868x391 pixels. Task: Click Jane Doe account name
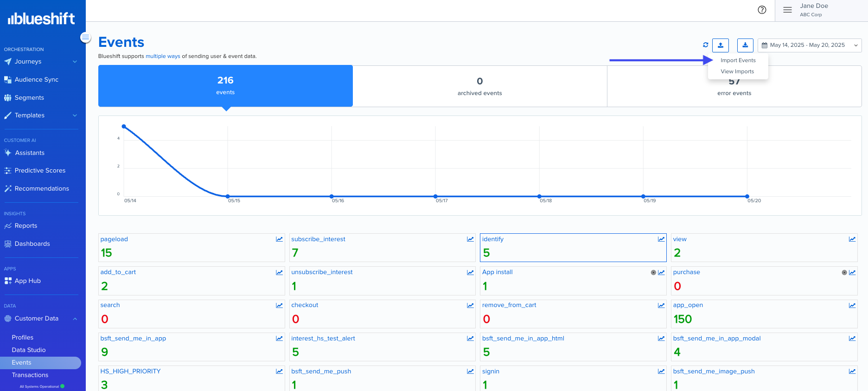[814, 6]
